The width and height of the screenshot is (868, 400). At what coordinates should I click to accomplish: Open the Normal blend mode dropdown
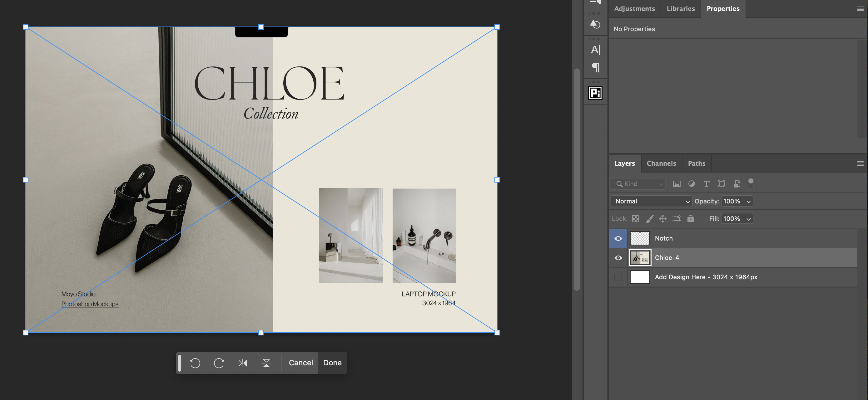(651, 201)
